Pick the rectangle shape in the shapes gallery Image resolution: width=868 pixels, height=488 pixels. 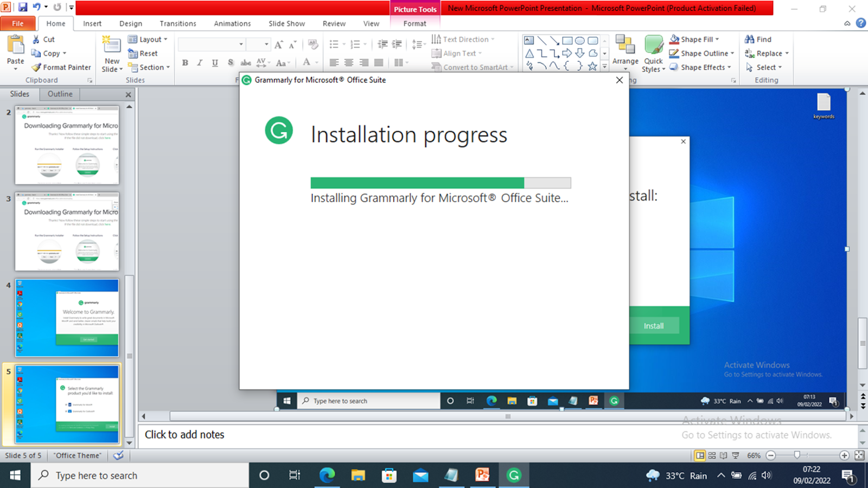click(567, 41)
